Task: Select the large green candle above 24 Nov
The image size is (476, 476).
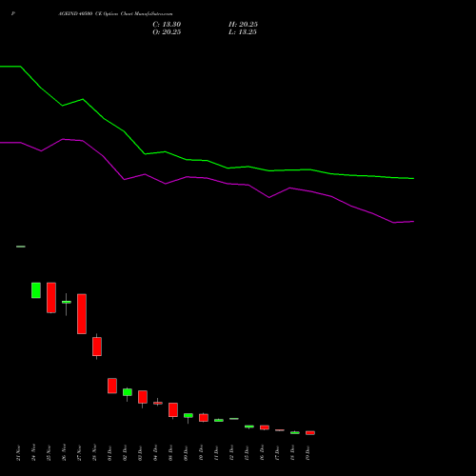Action: (x=36, y=290)
